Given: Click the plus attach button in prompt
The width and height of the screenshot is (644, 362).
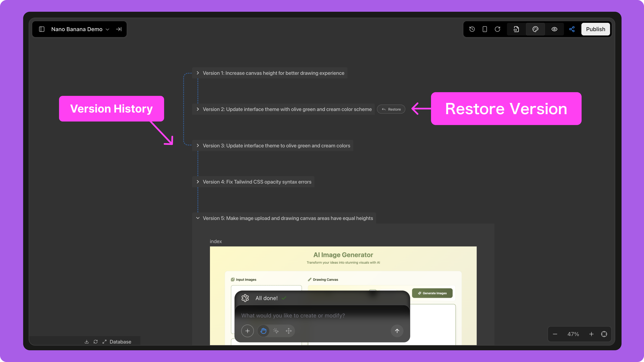Looking at the screenshot, I should 247,331.
